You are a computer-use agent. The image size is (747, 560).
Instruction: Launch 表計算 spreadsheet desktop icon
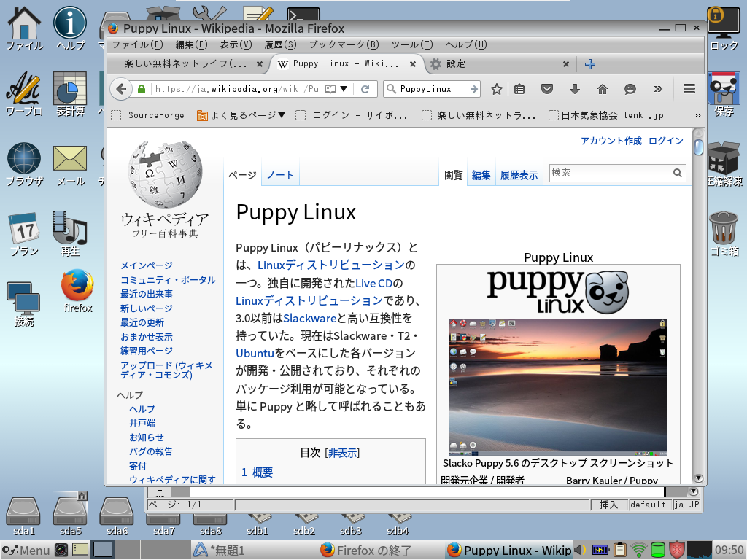tap(70, 94)
